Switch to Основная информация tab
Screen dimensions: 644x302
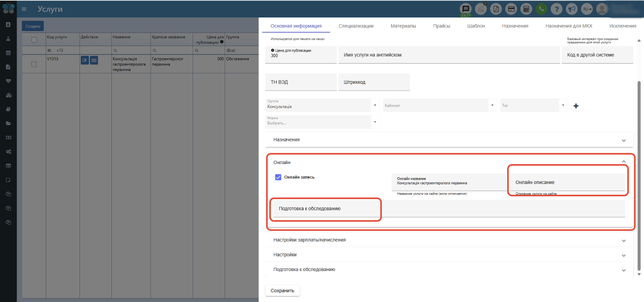(x=296, y=26)
